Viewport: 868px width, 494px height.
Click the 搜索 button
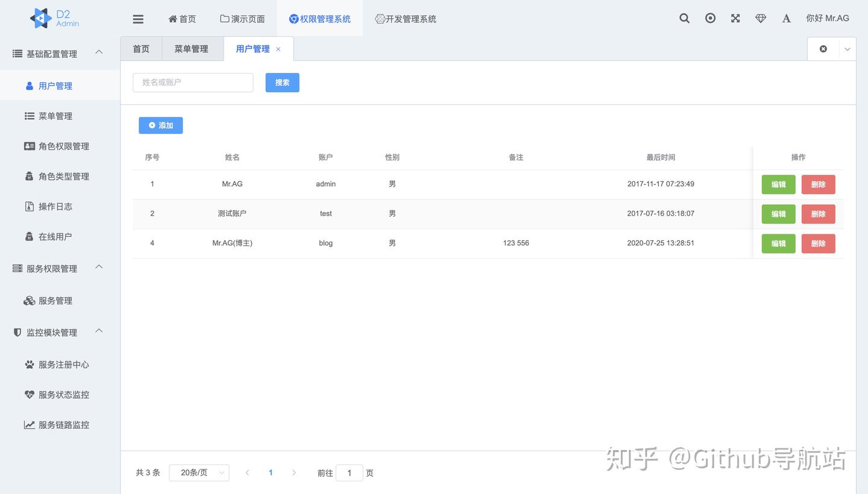click(x=282, y=83)
